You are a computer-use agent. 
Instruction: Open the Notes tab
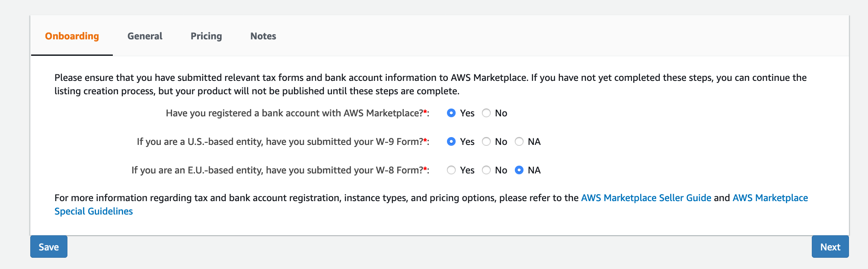[263, 36]
